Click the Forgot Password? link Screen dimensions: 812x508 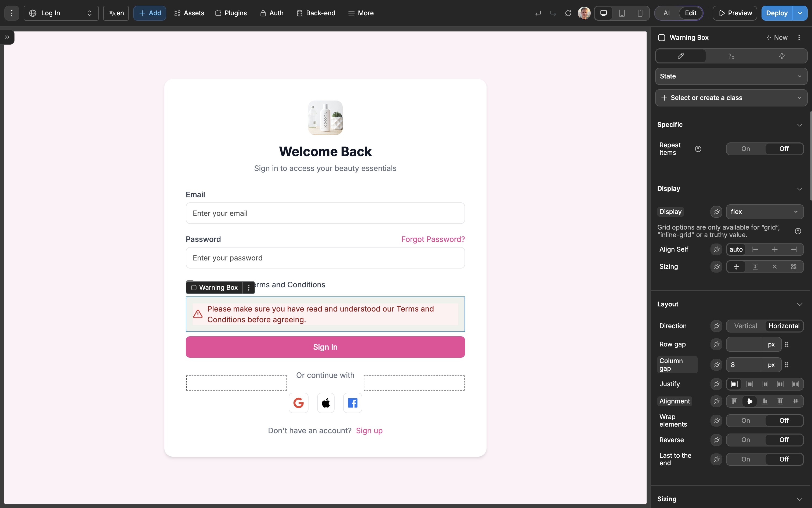point(433,239)
